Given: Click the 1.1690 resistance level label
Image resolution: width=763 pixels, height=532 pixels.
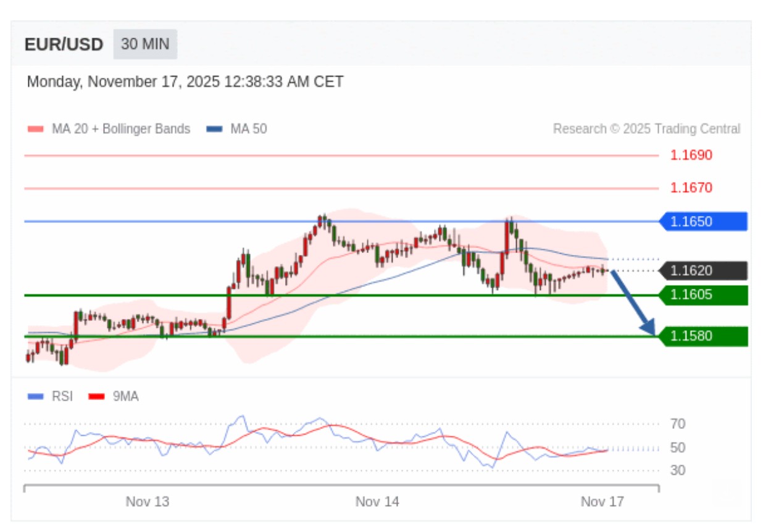Looking at the screenshot, I should click(x=691, y=155).
